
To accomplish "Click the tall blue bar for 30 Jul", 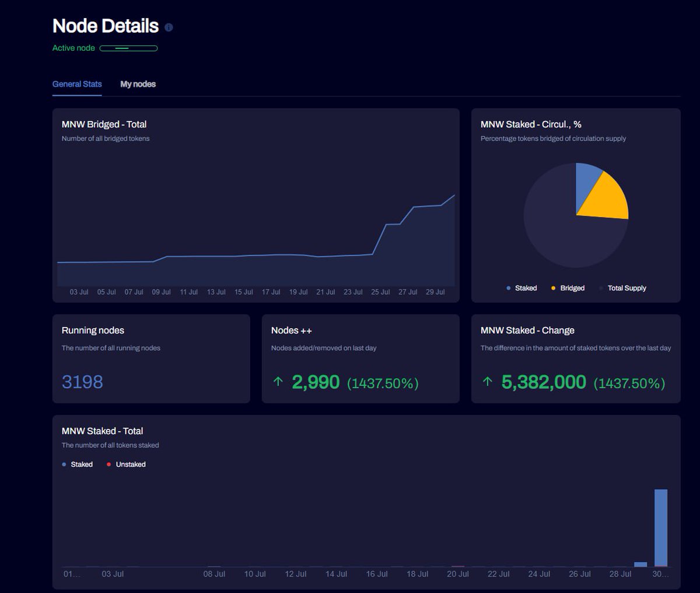I will pyautogui.click(x=661, y=528).
